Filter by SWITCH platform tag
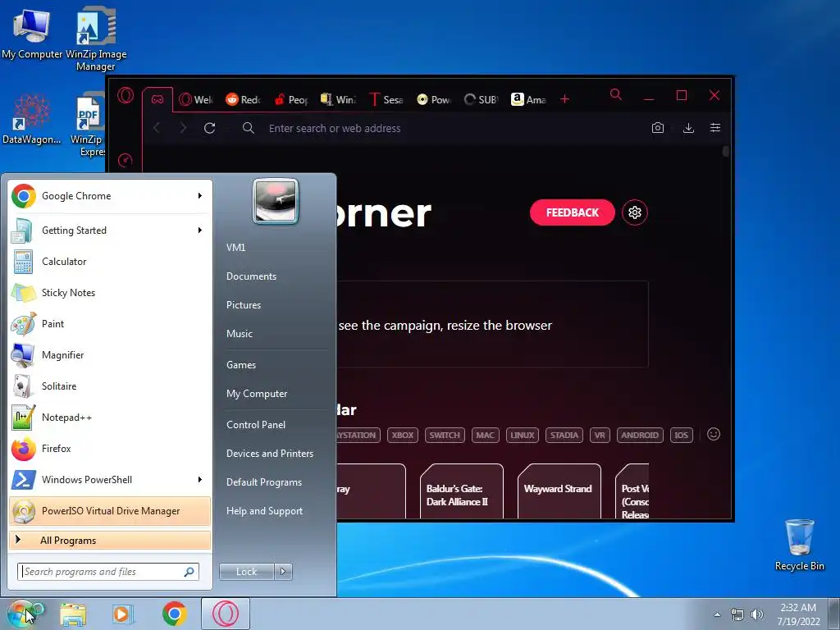Viewport: 840px width, 630px height. coord(445,435)
